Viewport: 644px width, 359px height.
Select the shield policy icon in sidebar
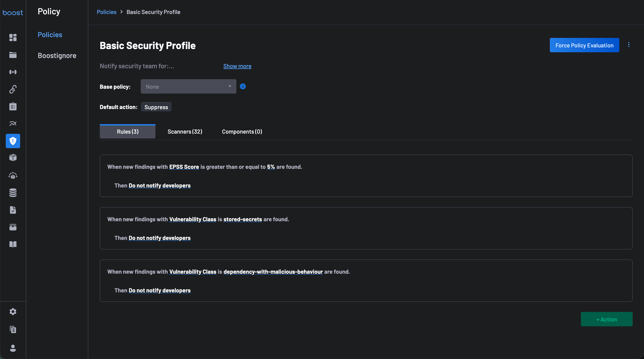click(13, 141)
